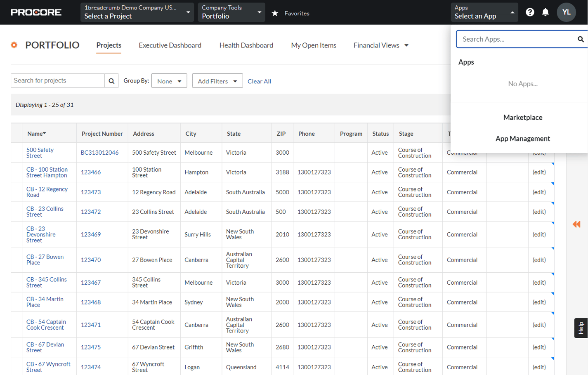Click the magnifier in the Apps search box
Image resolution: width=588 pixels, height=375 pixels.
coord(581,39)
